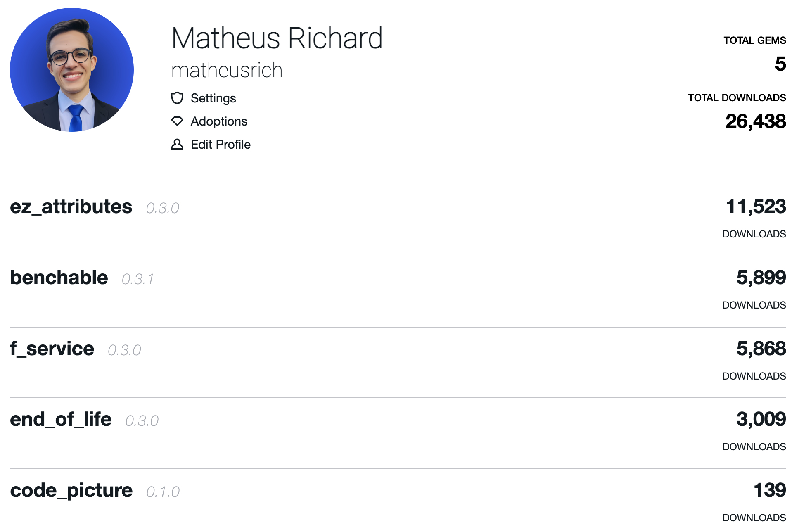Open the Adoptions link

click(x=219, y=121)
